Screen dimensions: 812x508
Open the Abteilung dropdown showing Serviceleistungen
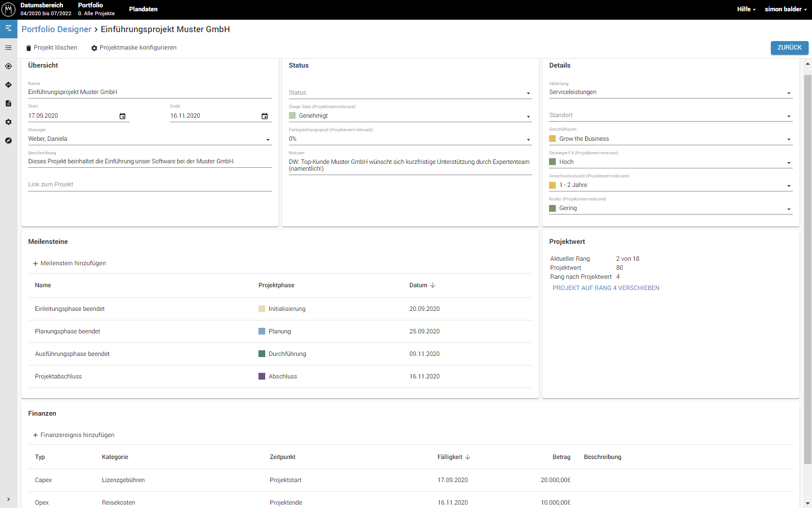coord(671,92)
